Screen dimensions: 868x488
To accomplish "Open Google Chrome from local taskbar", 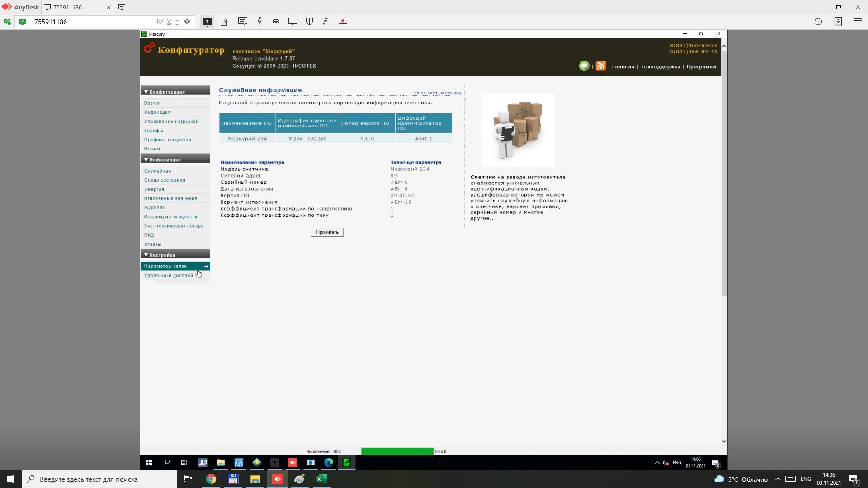I will coord(211,479).
